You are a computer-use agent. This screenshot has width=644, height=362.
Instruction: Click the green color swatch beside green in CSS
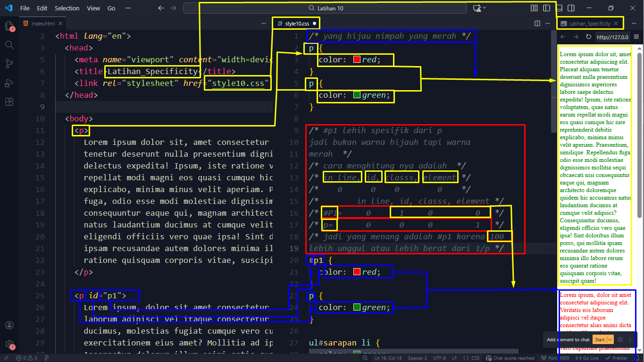pos(357,96)
